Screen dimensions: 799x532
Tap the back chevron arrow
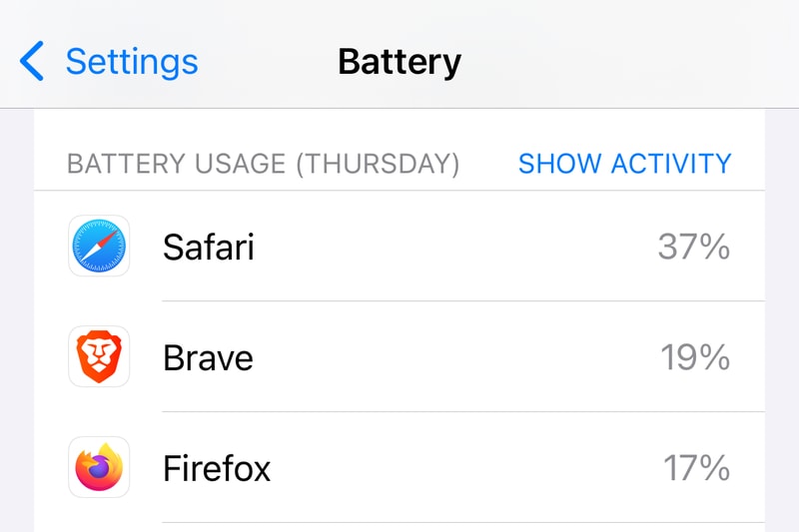pos(32,62)
